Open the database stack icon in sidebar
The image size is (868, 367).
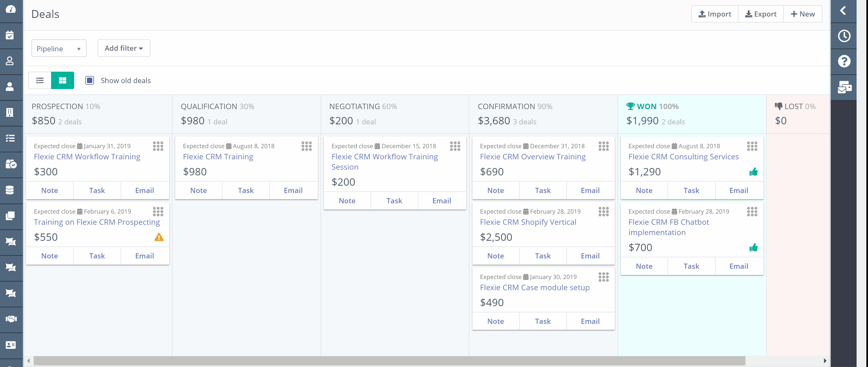[10, 190]
